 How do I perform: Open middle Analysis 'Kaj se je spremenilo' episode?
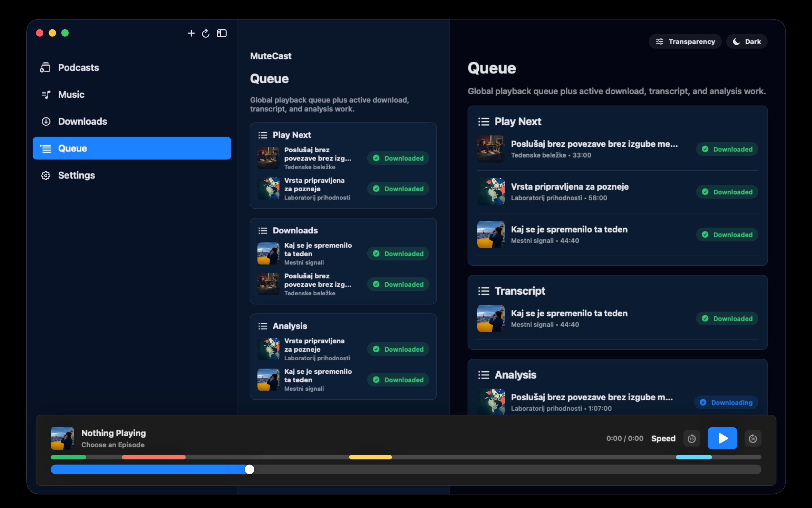[343, 380]
